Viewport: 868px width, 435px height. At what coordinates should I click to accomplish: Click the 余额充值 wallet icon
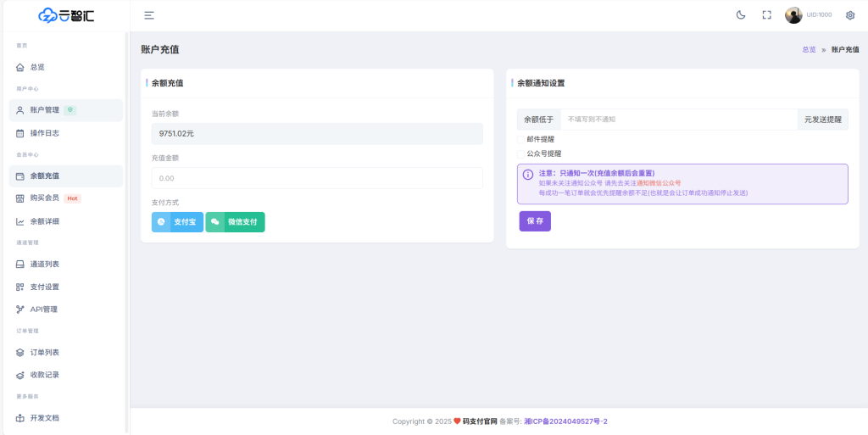20,176
